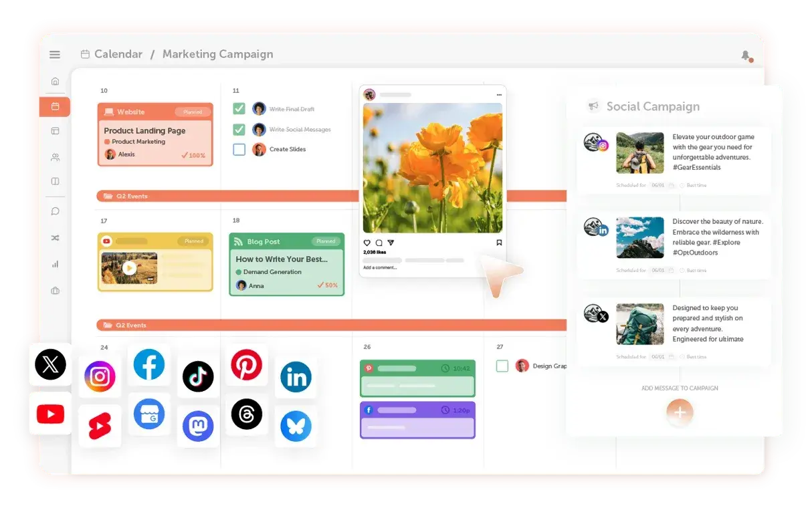This screenshot has height=508, width=812.
Task: Open the analytics bar chart sidebar icon
Action: tap(55, 264)
